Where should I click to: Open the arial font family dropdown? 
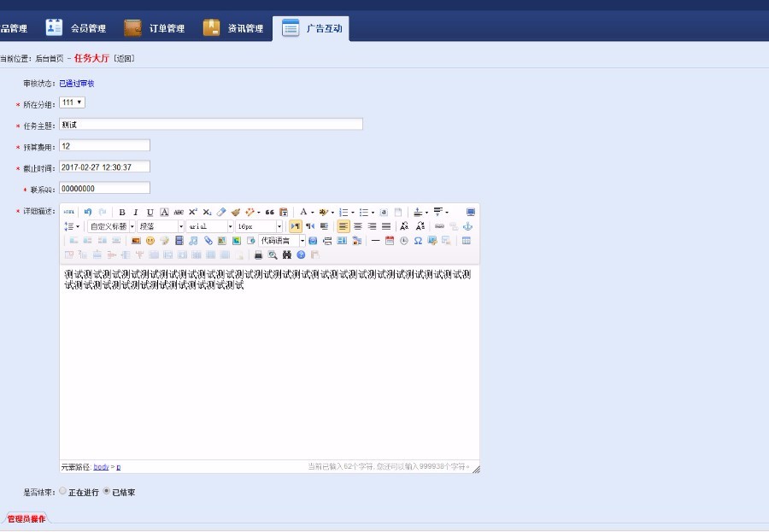209,226
